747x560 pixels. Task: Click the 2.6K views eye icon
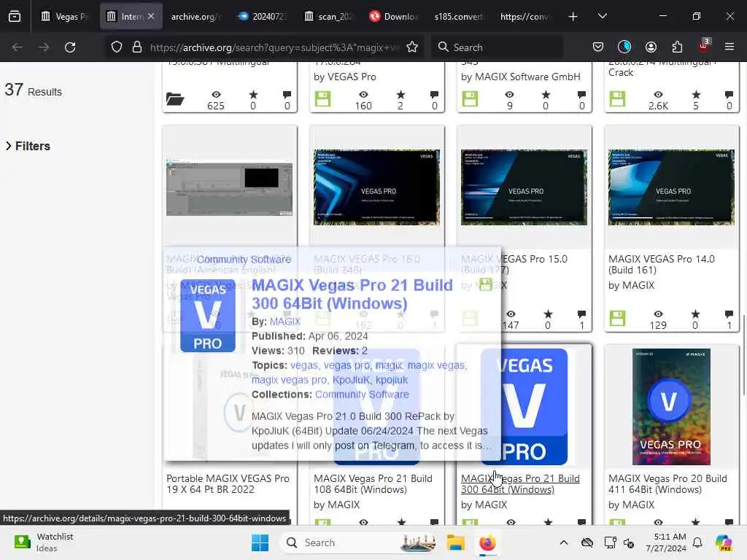(x=658, y=94)
